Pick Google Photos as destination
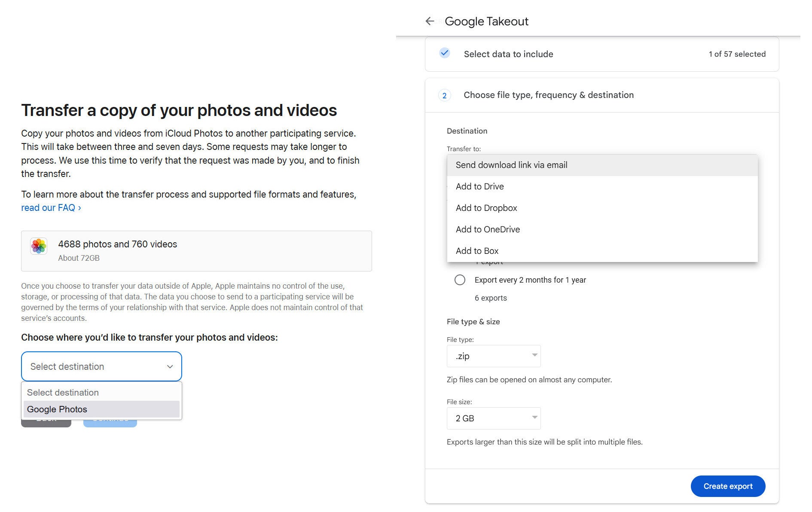The height and width of the screenshot is (512, 812). pos(101,409)
